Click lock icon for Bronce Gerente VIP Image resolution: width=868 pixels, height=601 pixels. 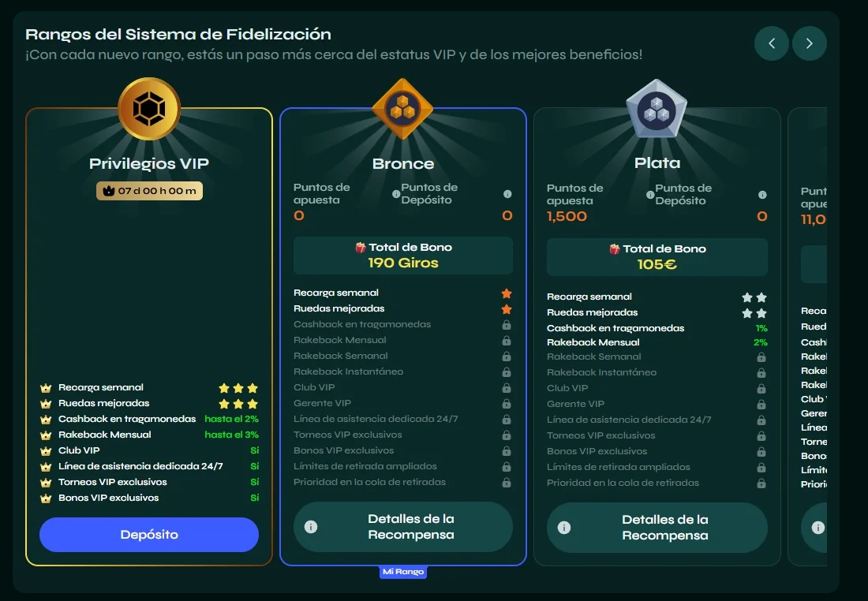pyautogui.click(x=507, y=404)
